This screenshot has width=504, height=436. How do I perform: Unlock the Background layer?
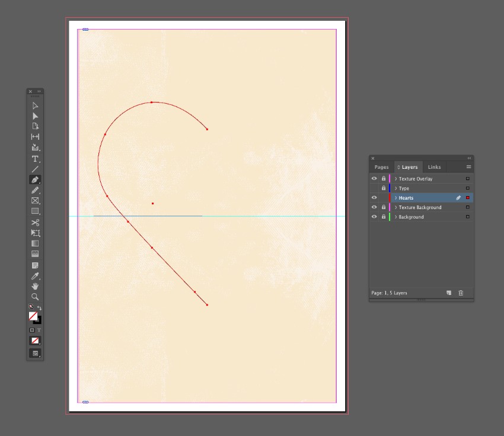[384, 217]
